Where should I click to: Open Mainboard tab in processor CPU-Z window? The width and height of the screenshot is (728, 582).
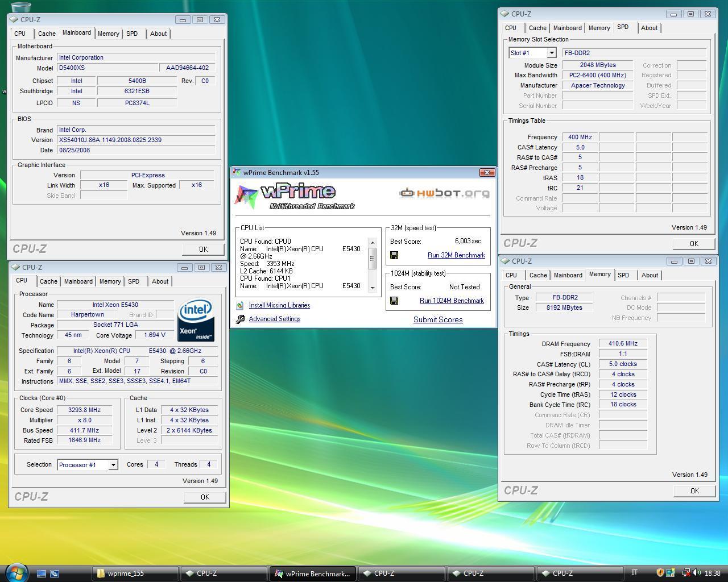pyautogui.click(x=78, y=281)
